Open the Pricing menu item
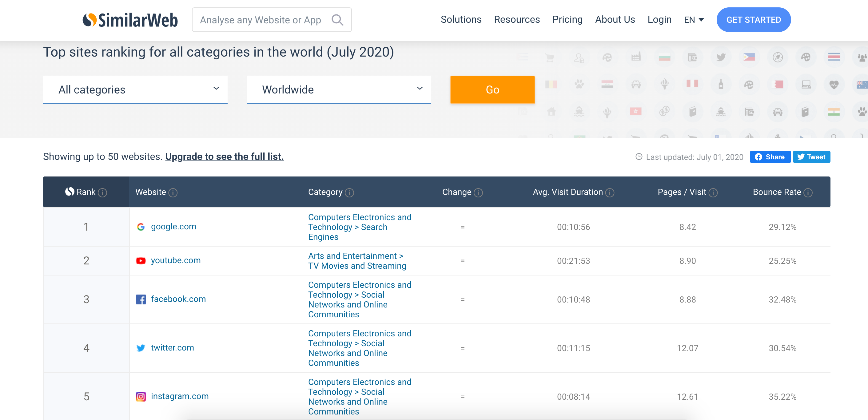The image size is (868, 420). [x=567, y=20]
